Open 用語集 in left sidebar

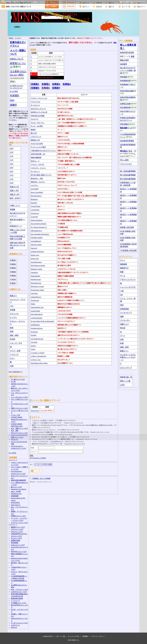pos(12,209)
